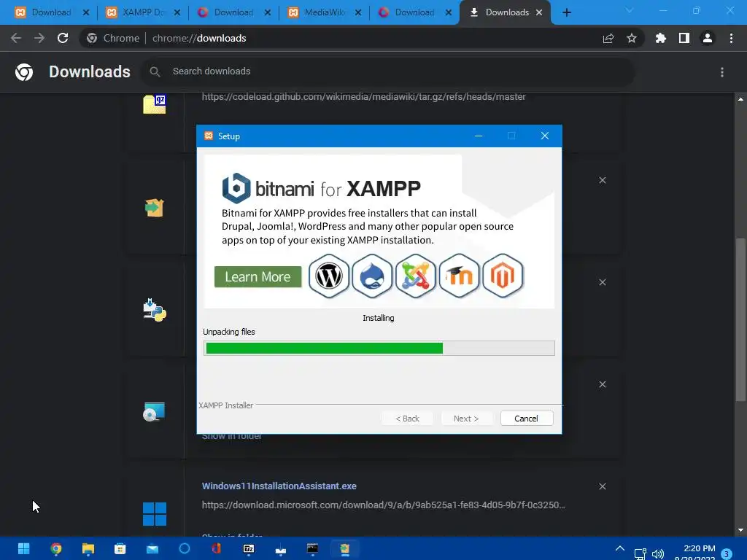Remove the Python installer download entry
747x560 pixels.
click(x=603, y=282)
